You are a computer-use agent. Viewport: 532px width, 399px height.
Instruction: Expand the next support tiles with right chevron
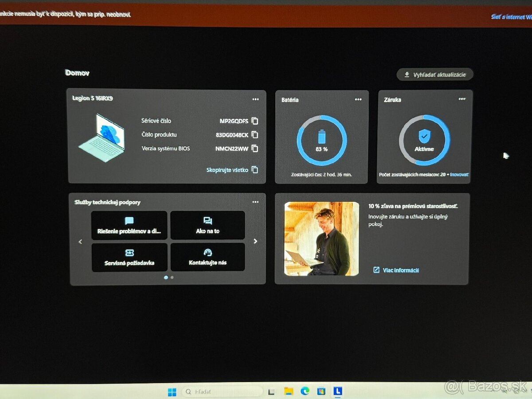coord(255,241)
